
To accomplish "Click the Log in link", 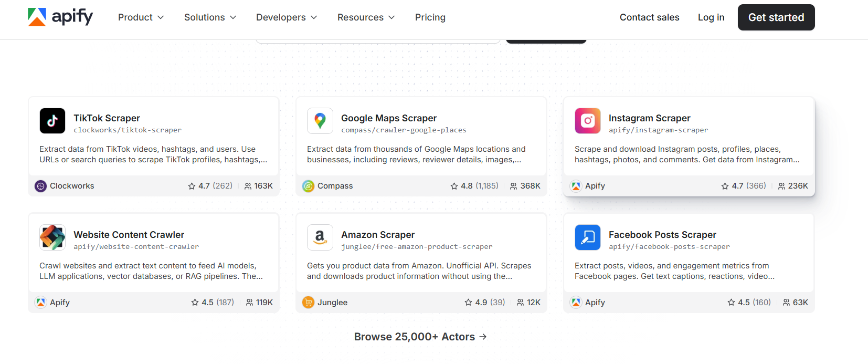I will click(x=711, y=17).
